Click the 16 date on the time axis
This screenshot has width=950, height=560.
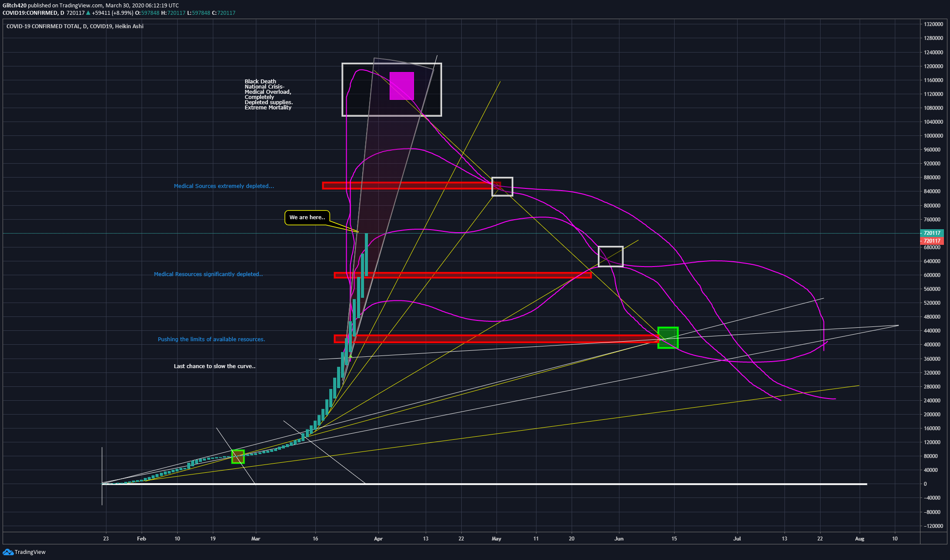[315, 539]
